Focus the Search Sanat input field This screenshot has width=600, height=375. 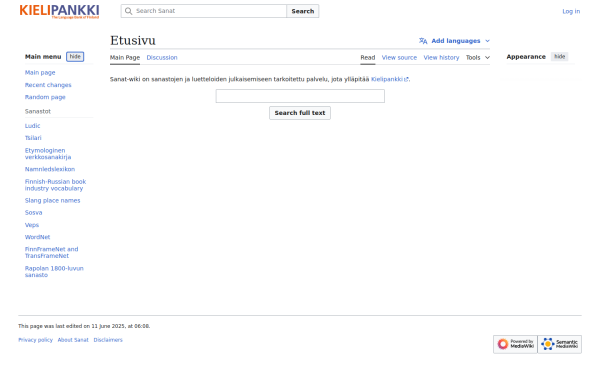pyautogui.click(x=204, y=11)
